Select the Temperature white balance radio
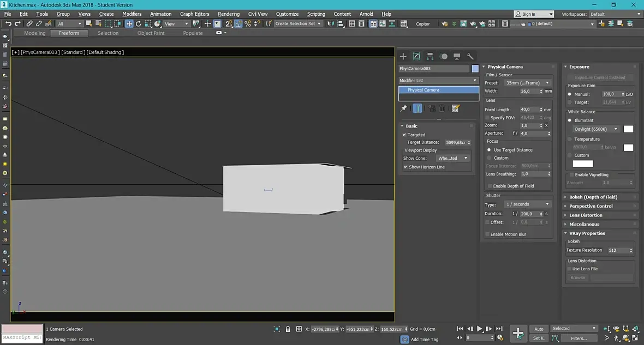644x345 pixels. click(x=570, y=140)
